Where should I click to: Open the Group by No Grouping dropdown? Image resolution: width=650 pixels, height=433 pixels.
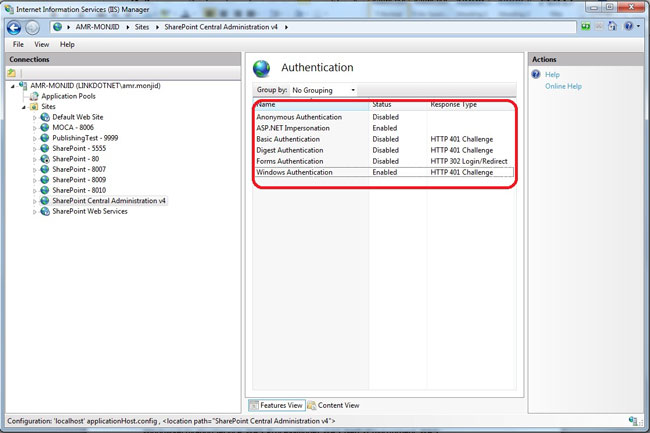pos(324,90)
